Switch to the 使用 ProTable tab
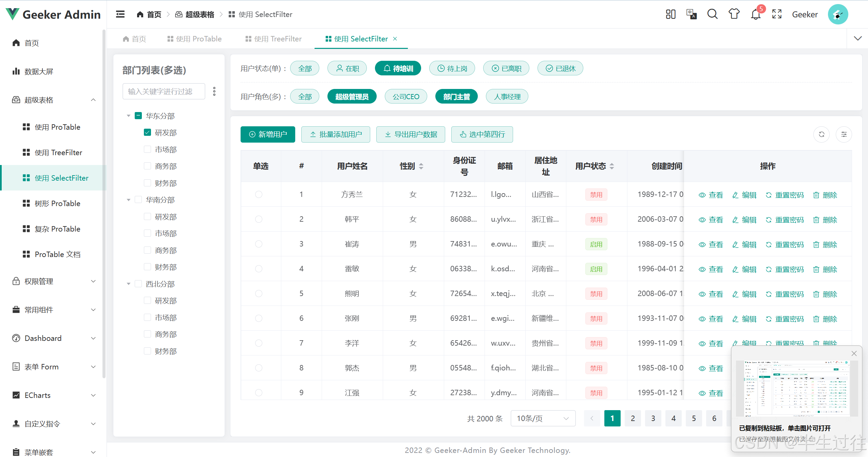This screenshot has height=457, width=868. click(194, 39)
